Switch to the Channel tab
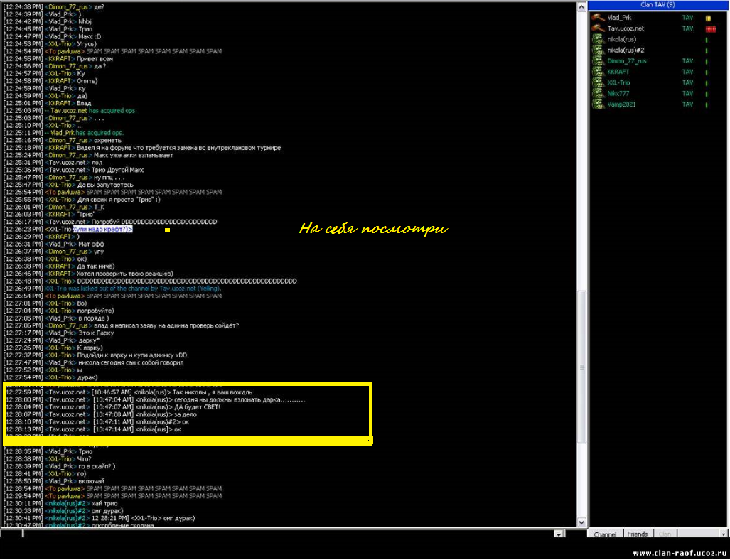Viewport: 730px width, 560px height. click(x=605, y=534)
